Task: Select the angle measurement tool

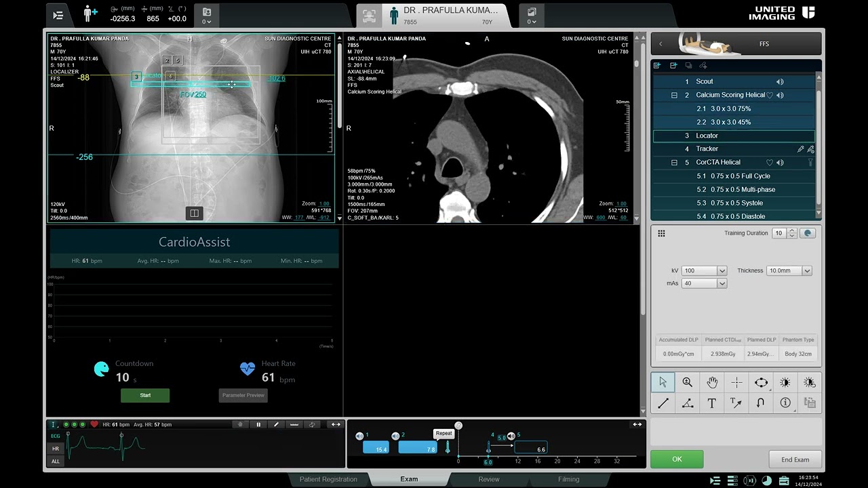Action: click(687, 403)
